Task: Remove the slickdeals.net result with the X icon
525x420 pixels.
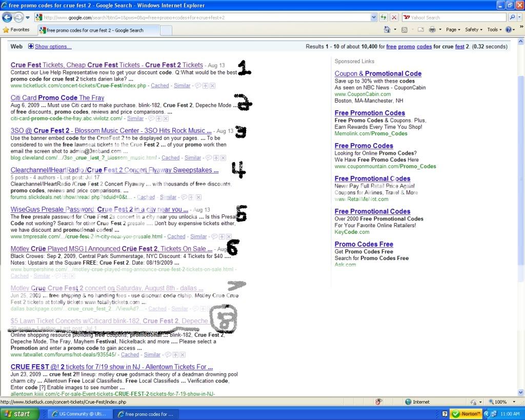Action: tap(198, 197)
